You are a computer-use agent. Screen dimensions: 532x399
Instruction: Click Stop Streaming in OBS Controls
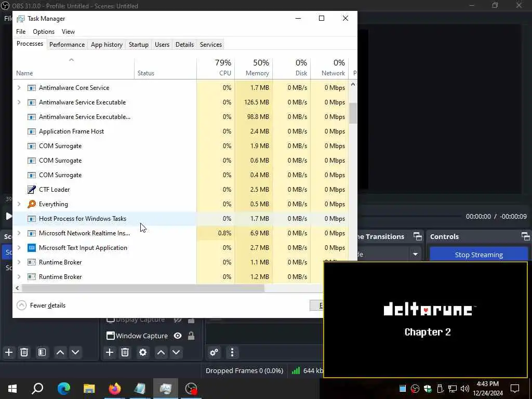click(478, 255)
